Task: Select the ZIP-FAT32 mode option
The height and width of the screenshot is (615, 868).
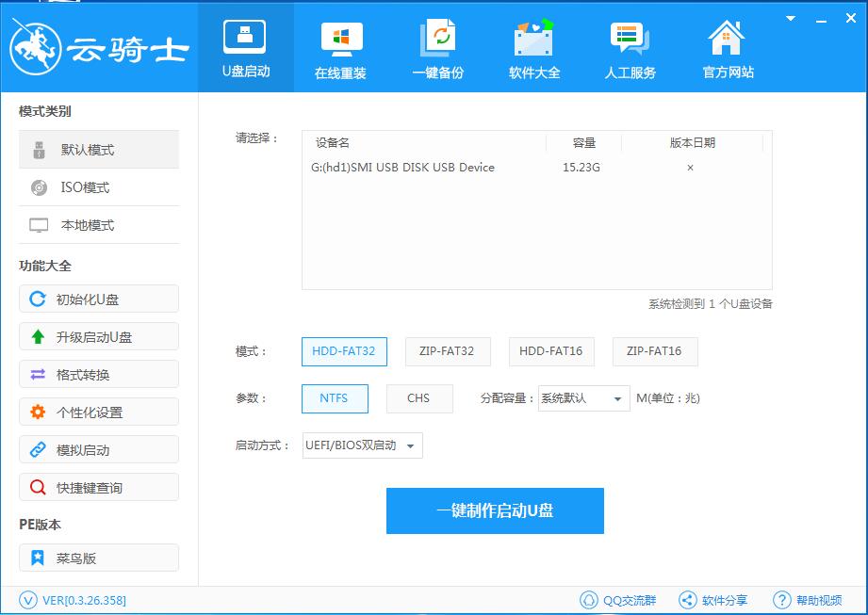Action: 448,351
